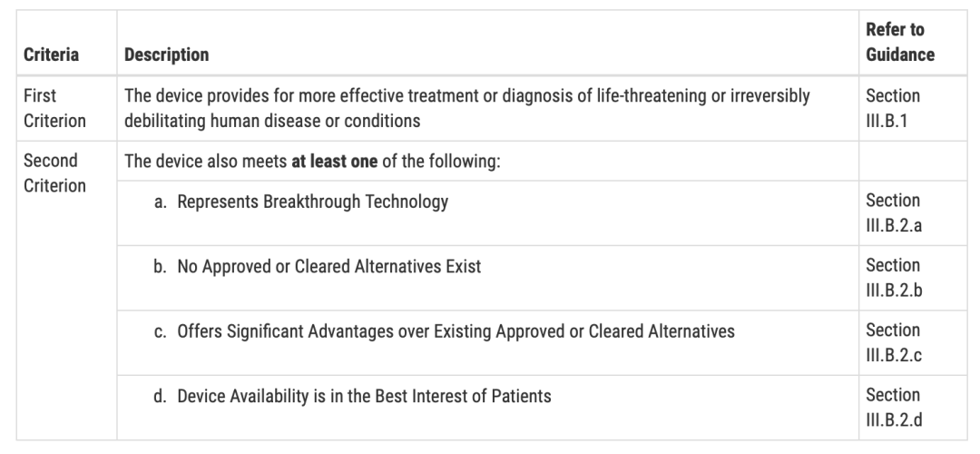Click the Section III.B.1 reference
The width and height of the screenshot is (980, 454).
coord(893,107)
